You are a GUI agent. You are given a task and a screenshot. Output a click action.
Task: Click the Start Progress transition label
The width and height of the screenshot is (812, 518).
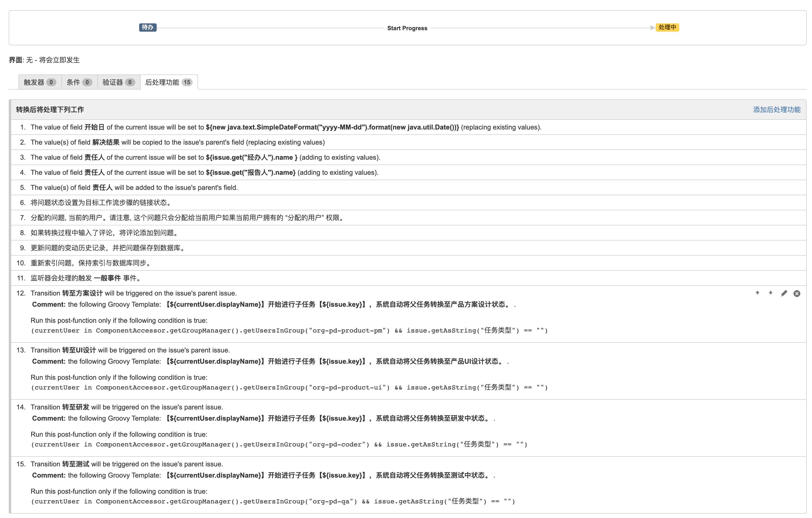[407, 28]
